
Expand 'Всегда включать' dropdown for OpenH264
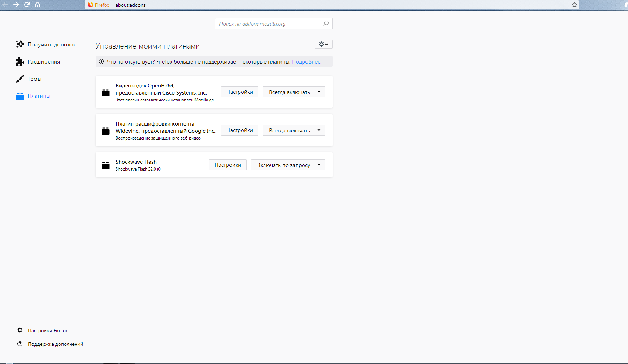294,92
